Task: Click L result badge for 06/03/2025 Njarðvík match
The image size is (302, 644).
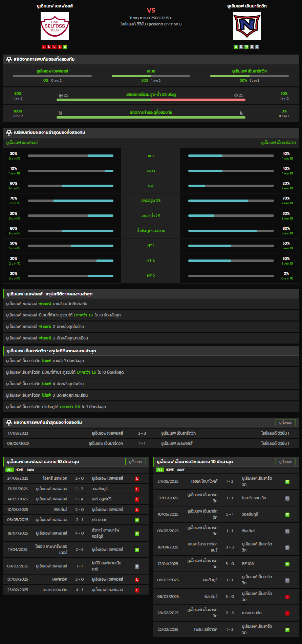Action: click(287, 597)
